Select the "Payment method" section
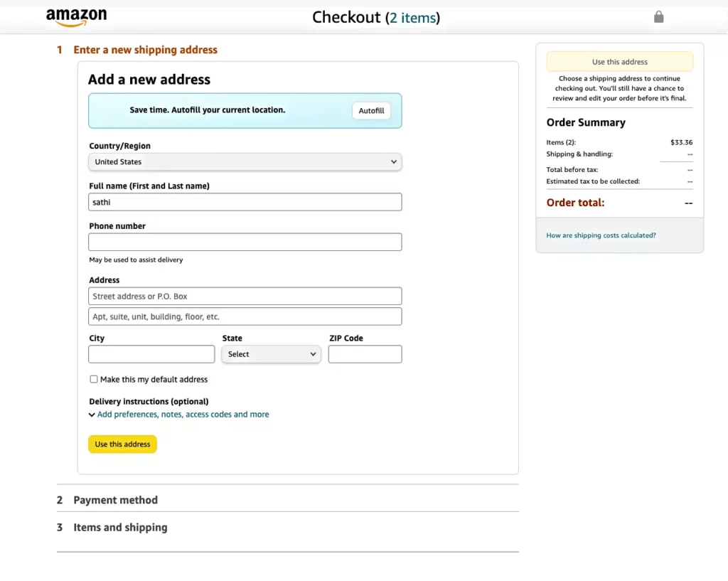The image size is (728, 581). pyautogui.click(x=115, y=500)
